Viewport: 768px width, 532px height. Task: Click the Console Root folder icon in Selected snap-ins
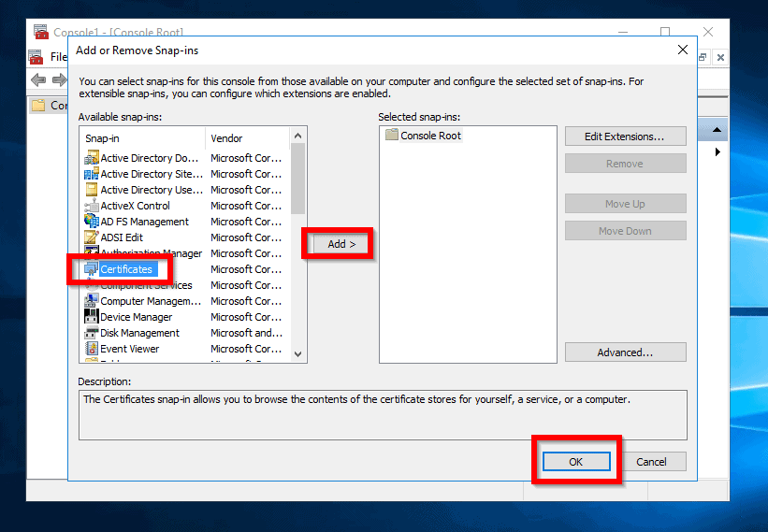[391, 135]
